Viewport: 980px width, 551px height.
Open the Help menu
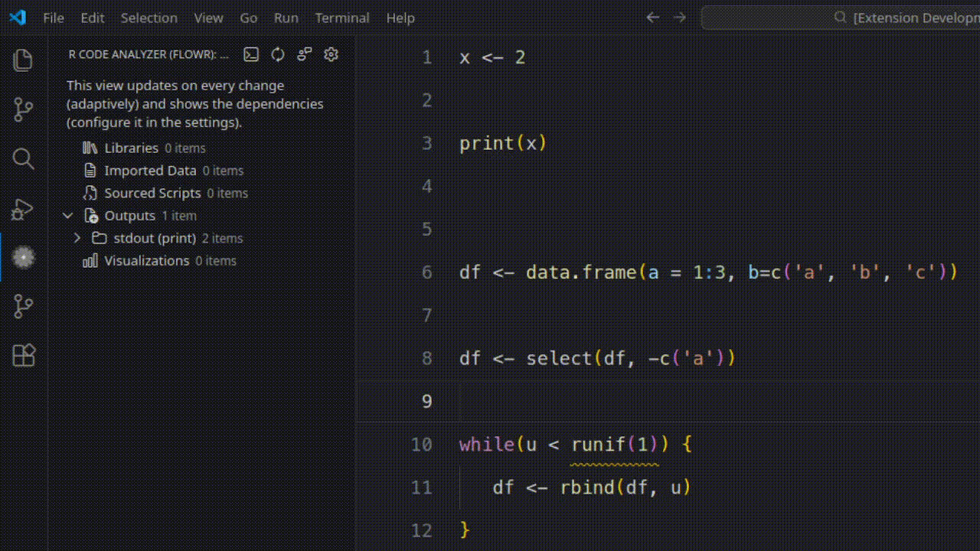coord(400,18)
